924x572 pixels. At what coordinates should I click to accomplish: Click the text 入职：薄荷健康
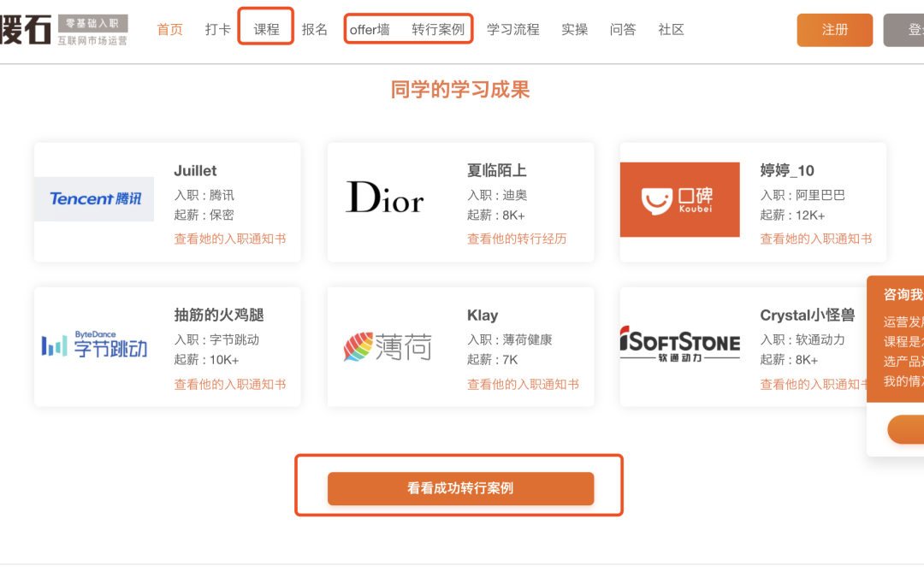pyautogui.click(x=510, y=340)
